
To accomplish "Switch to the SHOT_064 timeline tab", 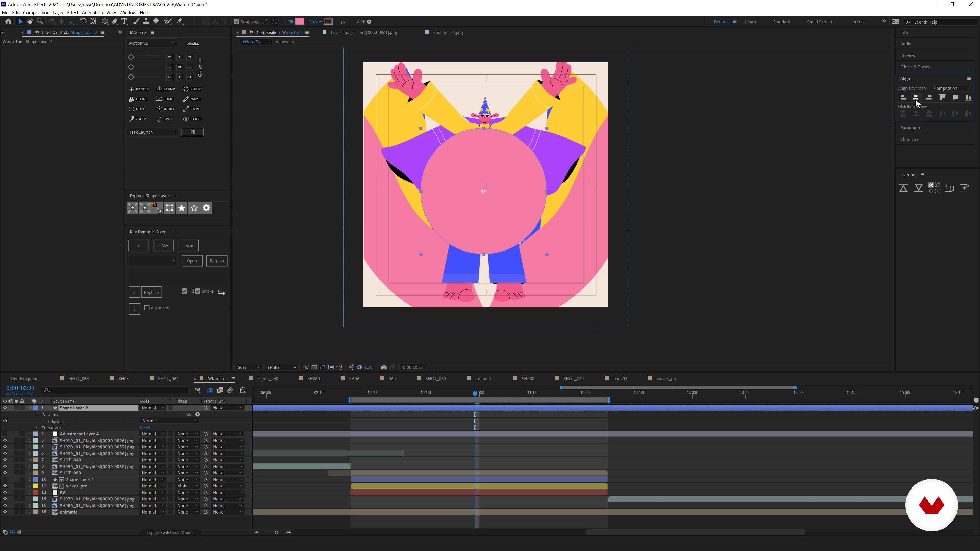I will pyautogui.click(x=78, y=378).
